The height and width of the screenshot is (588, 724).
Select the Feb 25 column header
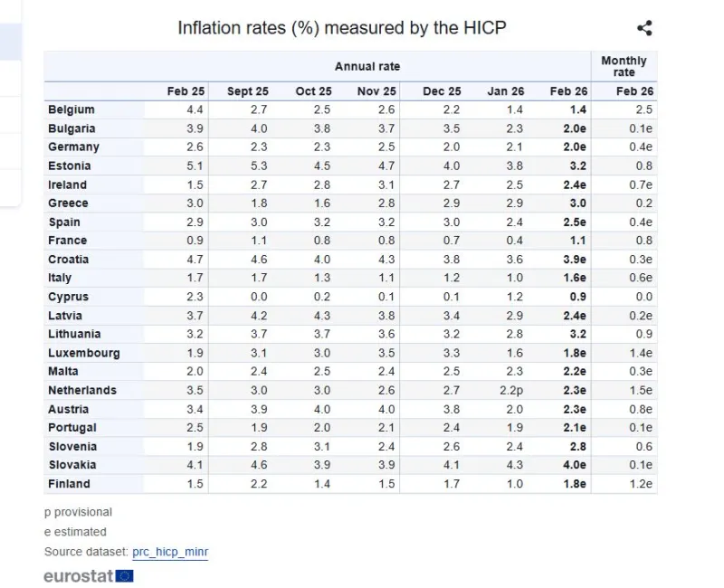[x=186, y=91]
